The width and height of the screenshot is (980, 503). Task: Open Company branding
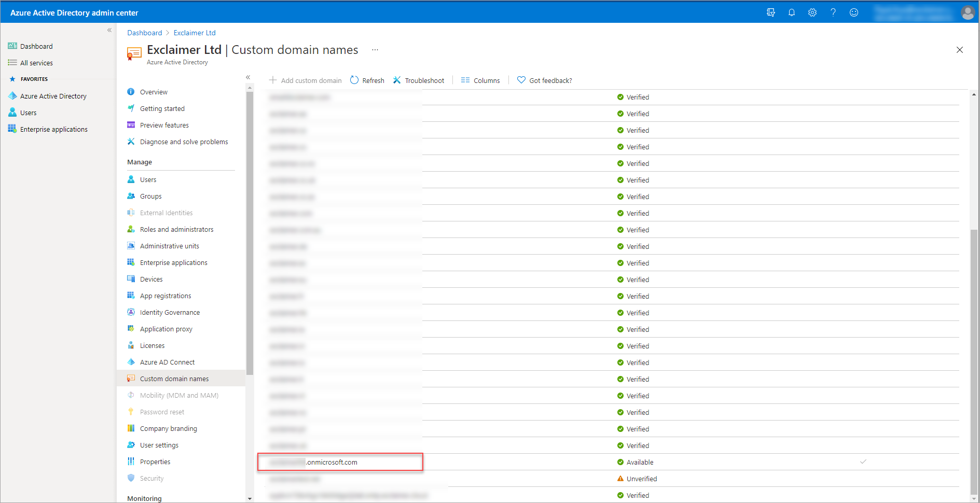point(168,428)
